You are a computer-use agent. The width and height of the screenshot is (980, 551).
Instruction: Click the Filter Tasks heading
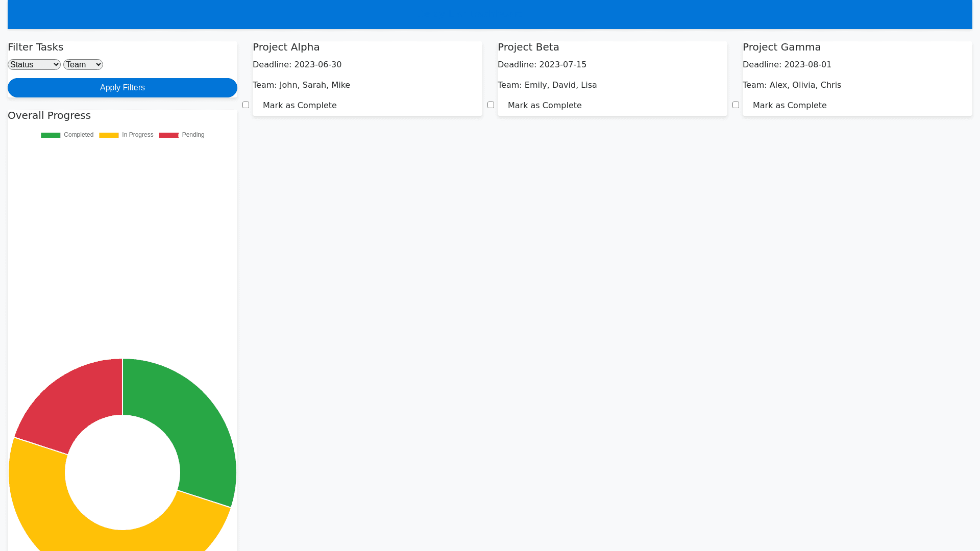click(x=36, y=47)
